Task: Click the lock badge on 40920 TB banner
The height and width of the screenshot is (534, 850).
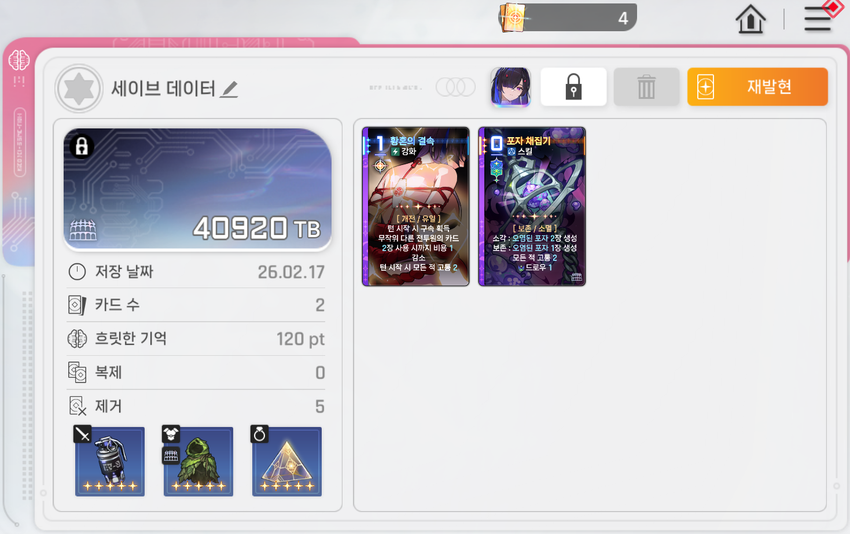Action: pyautogui.click(x=82, y=146)
